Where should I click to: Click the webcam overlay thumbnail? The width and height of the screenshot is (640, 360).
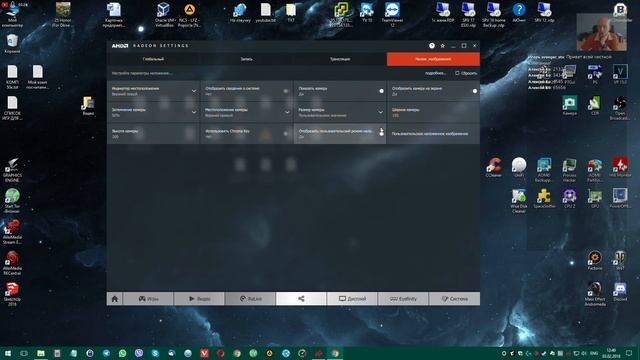602,32
